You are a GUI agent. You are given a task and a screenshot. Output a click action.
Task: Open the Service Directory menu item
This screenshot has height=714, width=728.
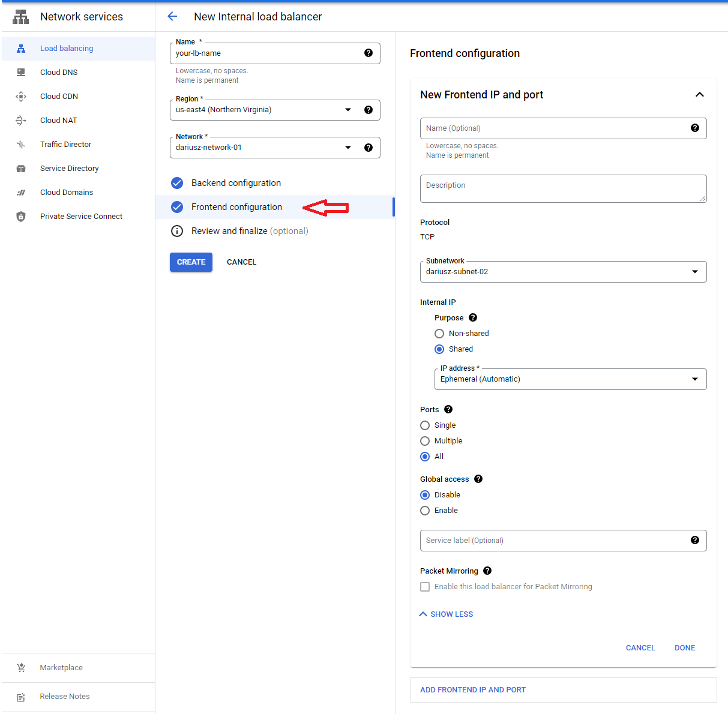[78, 169]
